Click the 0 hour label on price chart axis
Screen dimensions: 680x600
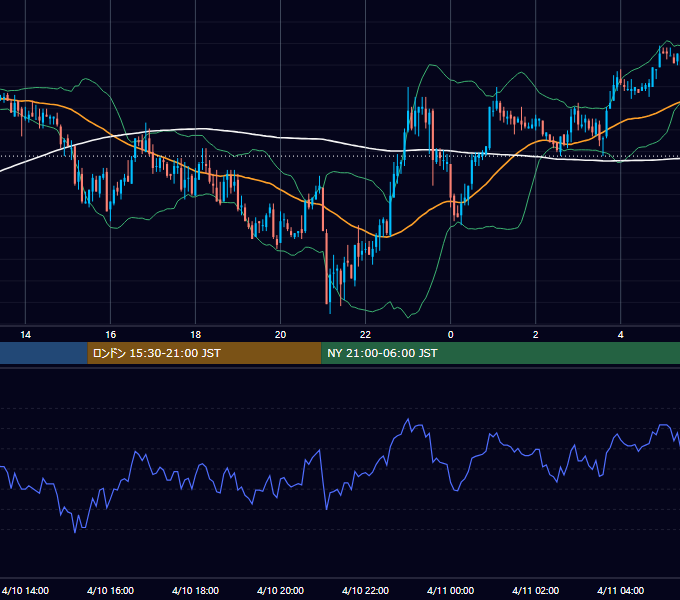(x=451, y=335)
